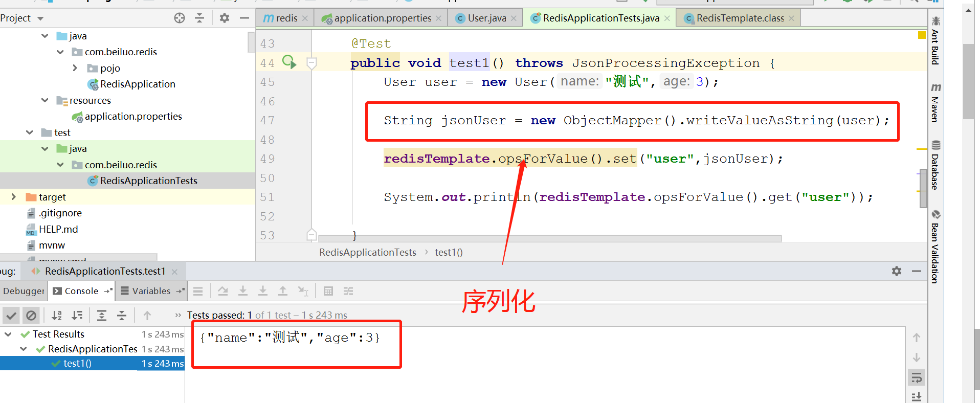Click the console scroll down arrow icon
The image size is (980, 403).
coord(917,357)
